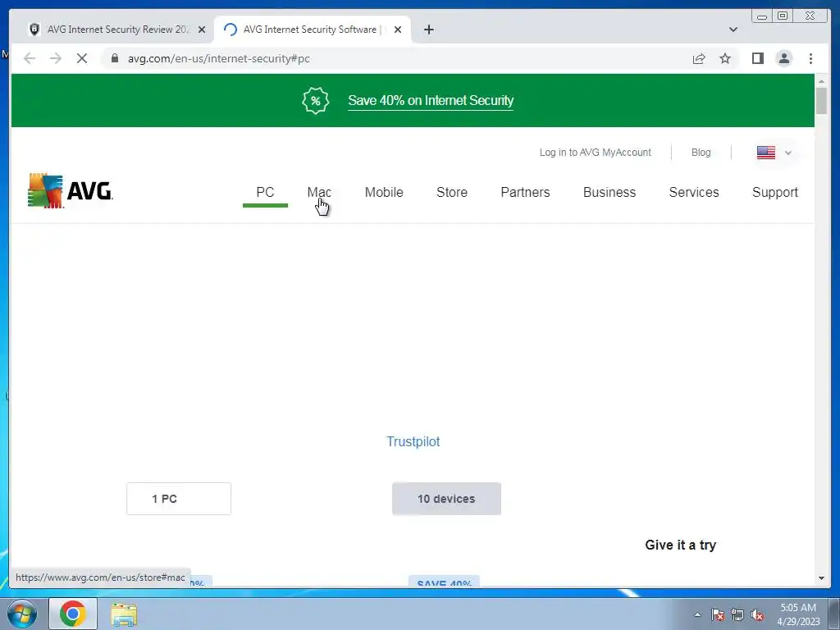
Task: Open the Mobile navigation menu
Action: (x=384, y=192)
